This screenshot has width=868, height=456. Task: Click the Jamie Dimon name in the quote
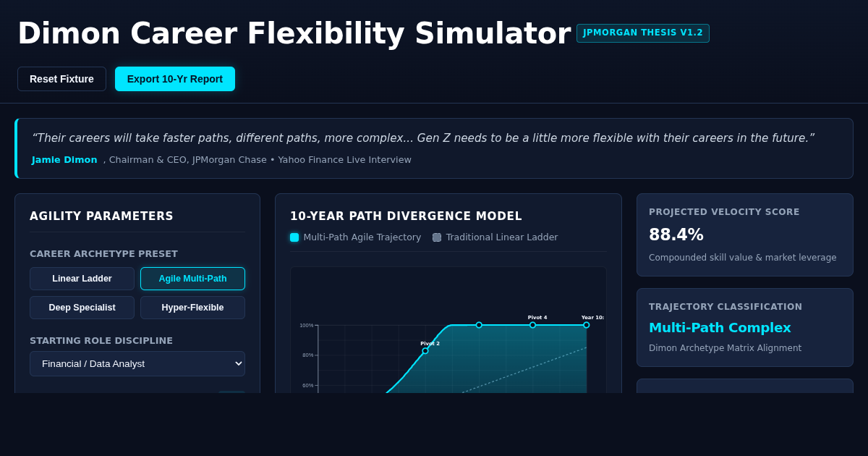pos(64,160)
